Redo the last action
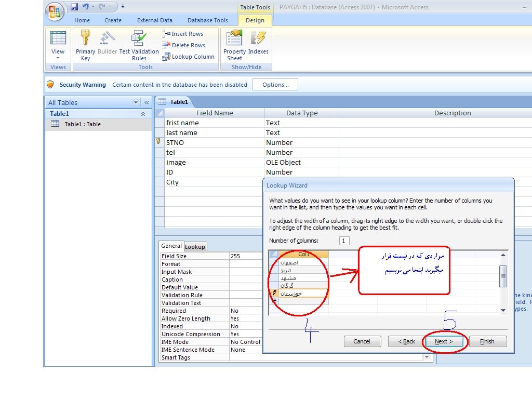 coord(102,6)
